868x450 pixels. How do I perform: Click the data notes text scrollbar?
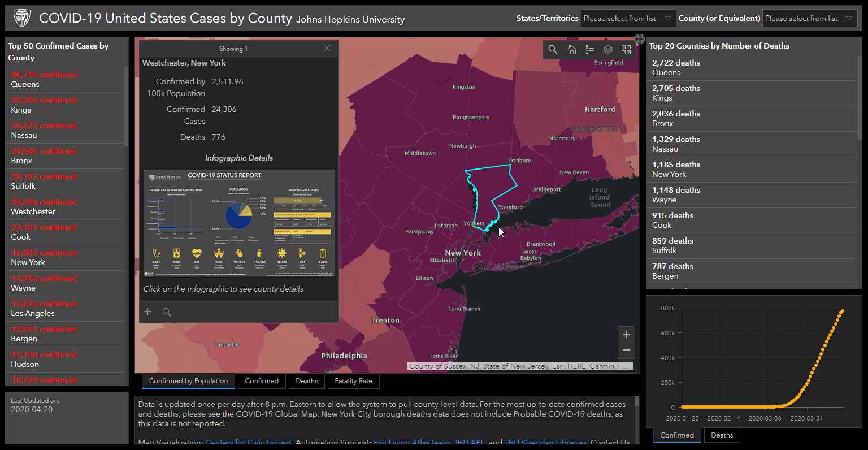tap(637, 401)
